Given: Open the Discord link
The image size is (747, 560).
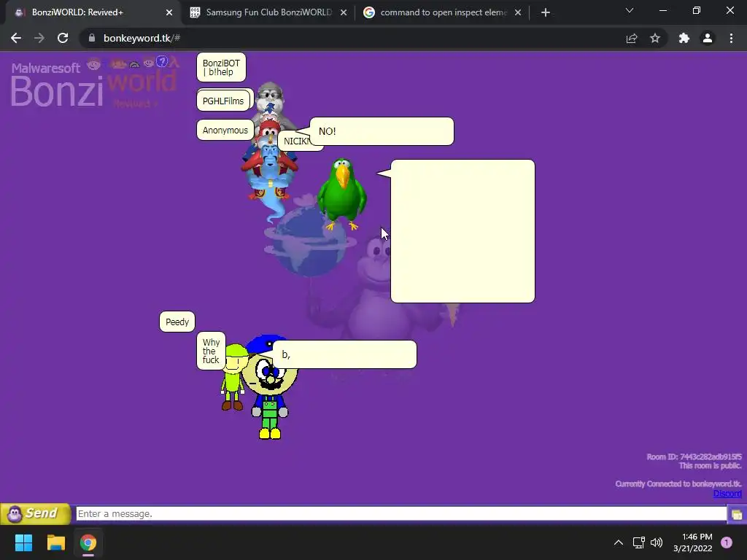Looking at the screenshot, I should click(727, 494).
